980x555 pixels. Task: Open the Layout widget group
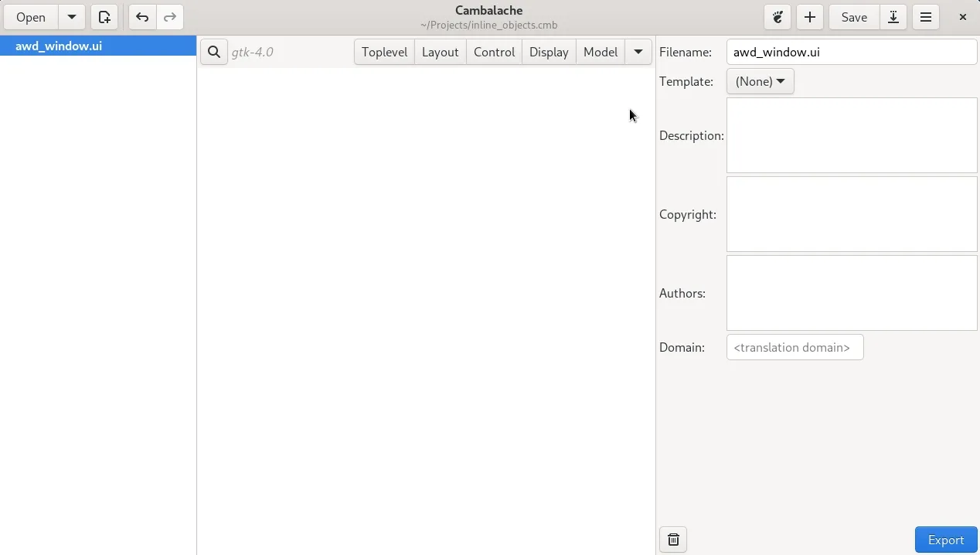pos(441,52)
